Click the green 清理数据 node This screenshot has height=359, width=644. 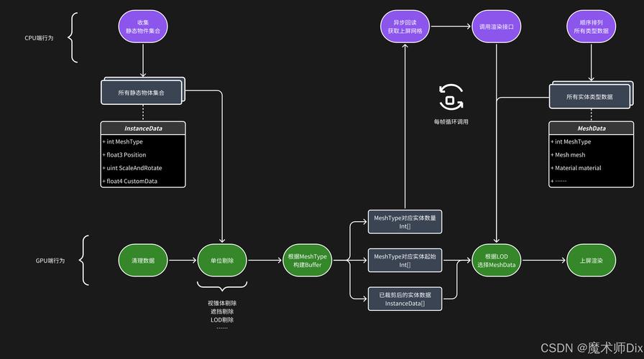point(142,260)
